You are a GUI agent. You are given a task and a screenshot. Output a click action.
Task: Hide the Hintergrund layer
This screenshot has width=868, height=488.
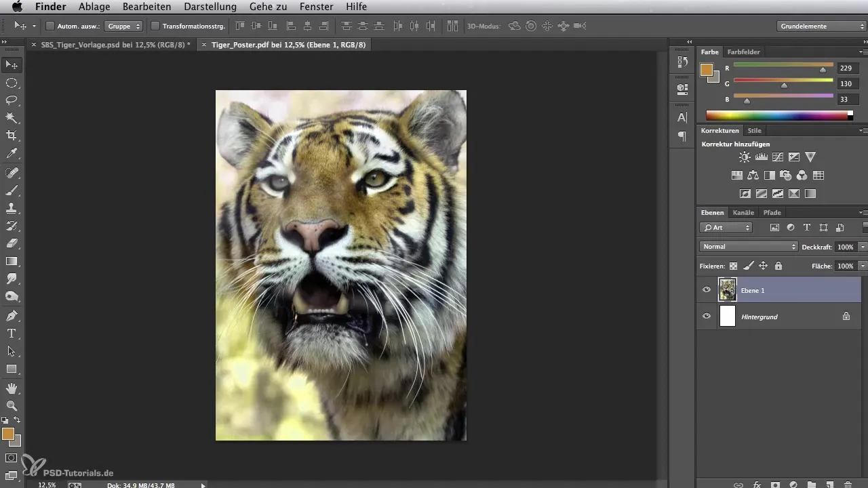point(707,317)
